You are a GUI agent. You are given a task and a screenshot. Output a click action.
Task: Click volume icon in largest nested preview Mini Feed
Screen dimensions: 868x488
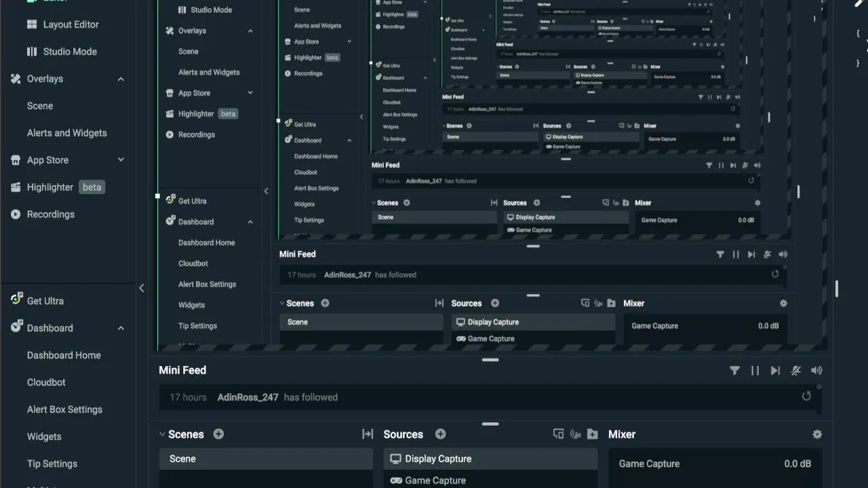tap(783, 254)
